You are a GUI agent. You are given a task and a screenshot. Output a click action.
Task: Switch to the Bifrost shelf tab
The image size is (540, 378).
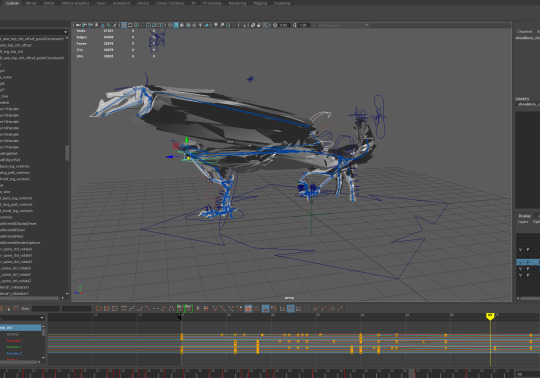pyautogui.click(x=31, y=3)
